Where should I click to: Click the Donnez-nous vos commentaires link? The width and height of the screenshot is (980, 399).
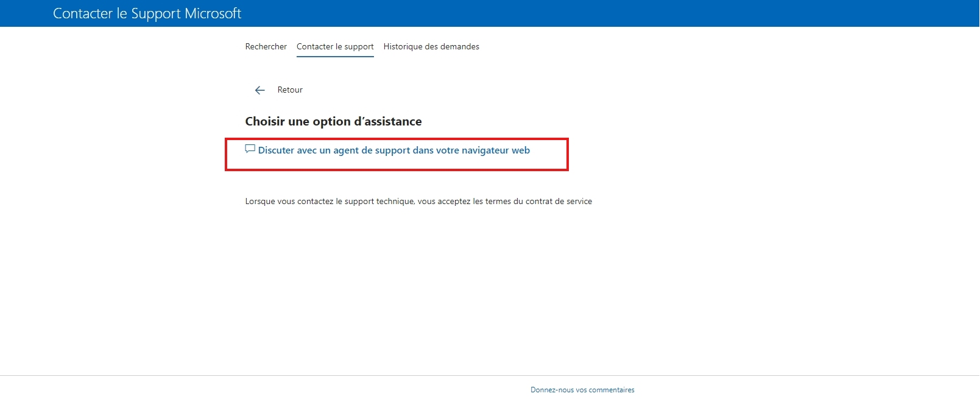pyautogui.click(x=582, y=390)
